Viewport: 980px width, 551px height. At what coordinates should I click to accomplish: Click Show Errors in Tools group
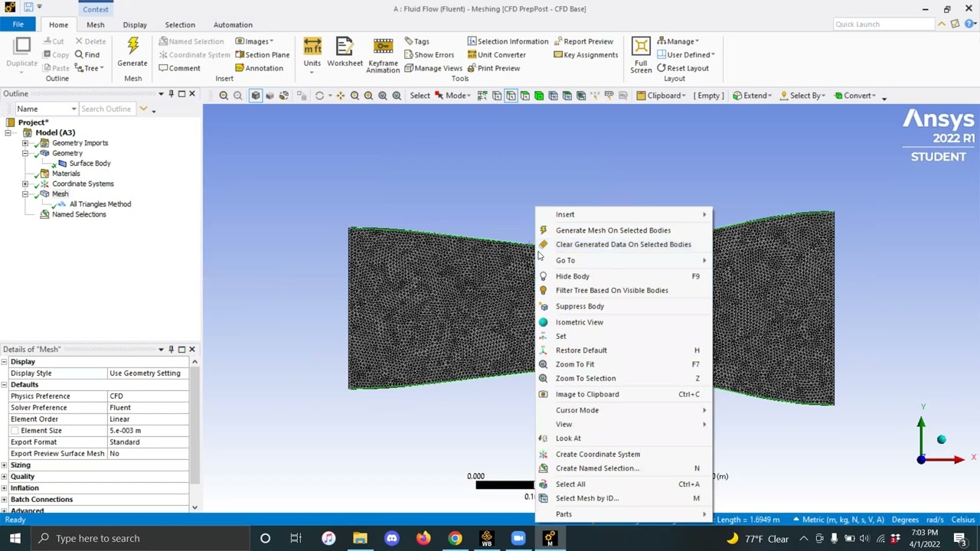point(429,55)
